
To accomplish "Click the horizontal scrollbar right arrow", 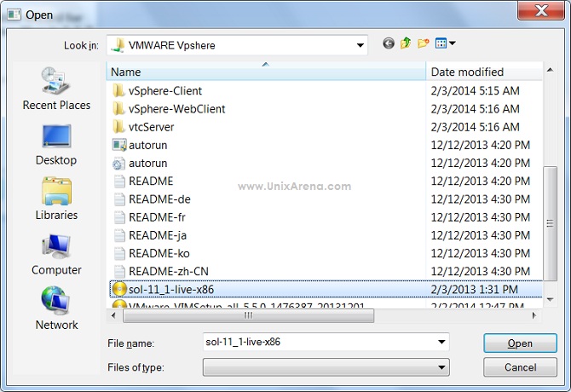I will (x=534, y=315).
